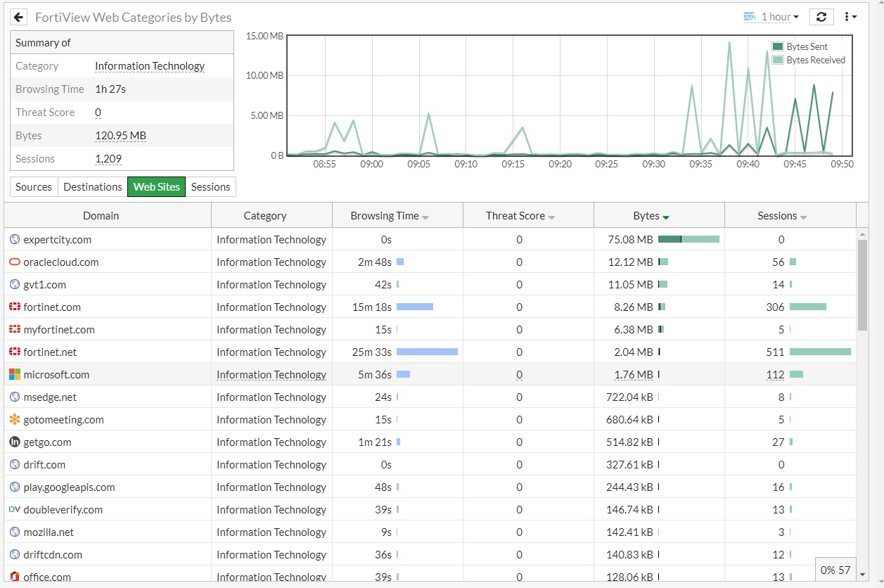Click the refresh icon button

click(x=821, y=17)
